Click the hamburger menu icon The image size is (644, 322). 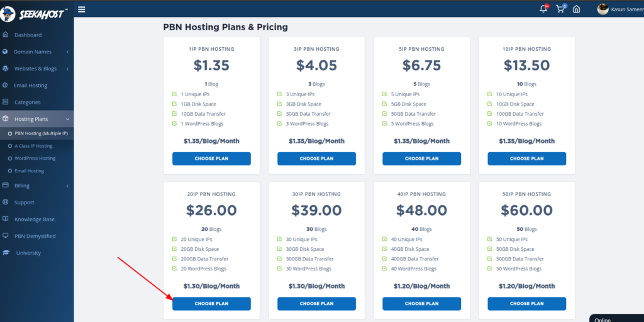point(82,9)
